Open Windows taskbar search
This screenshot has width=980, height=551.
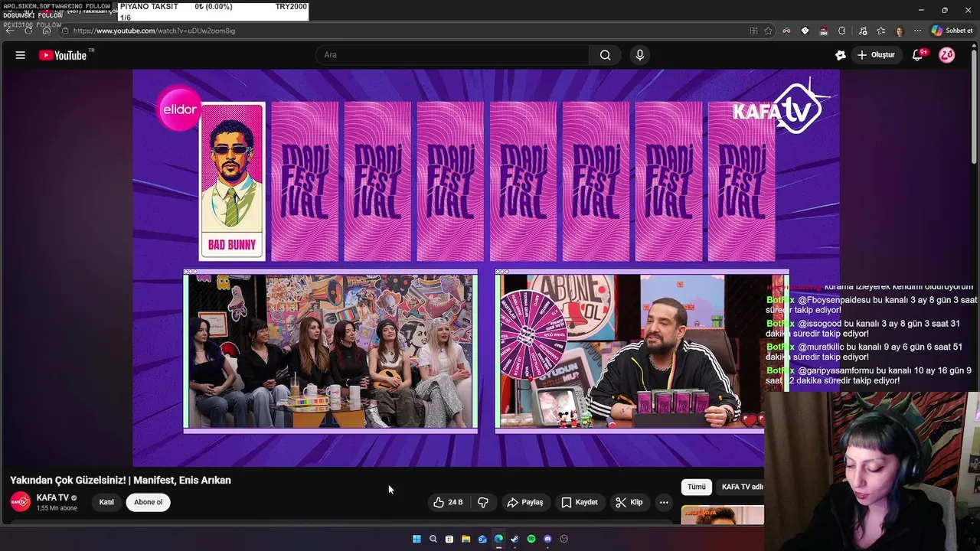click(x=433, y=539)
